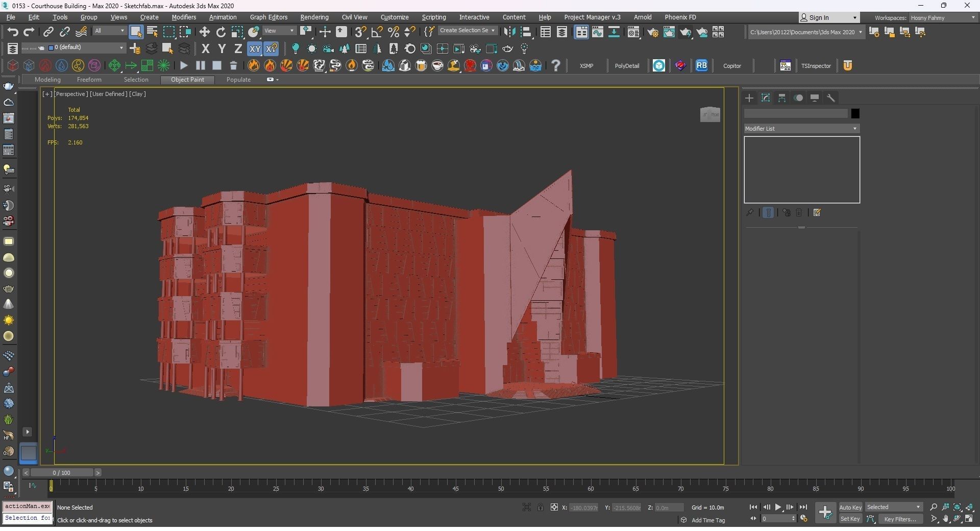Screen dimensions: 980x531
Task: Click the Mirror tool icon
Action: pyautogui.click(x=509, y=32)
